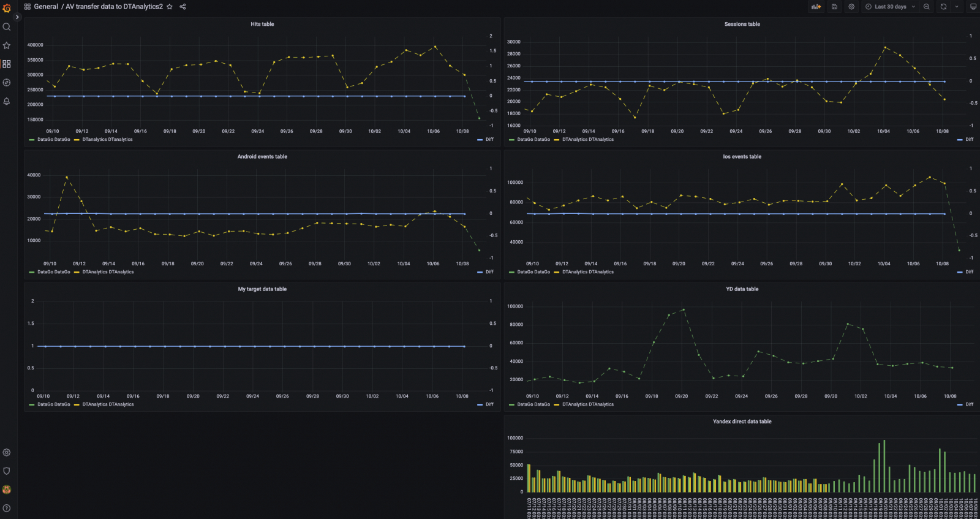Screen dimensions: 980x519
Task: Open the refresh interval dropdown arrow
Action: [x=957, y=7]
